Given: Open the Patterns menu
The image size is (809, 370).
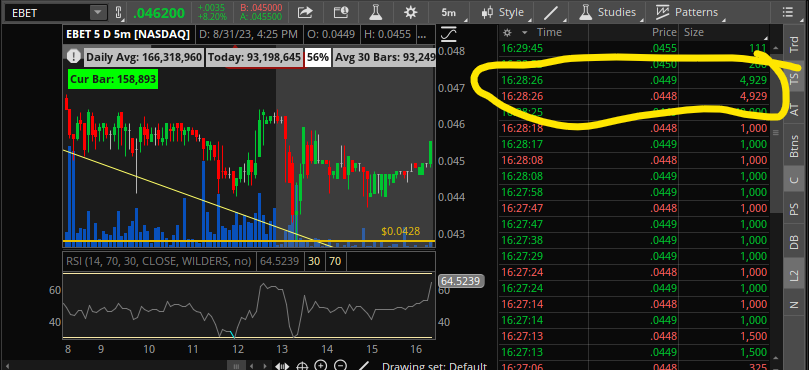Looking at the screenshot, I should click(x=689, y=12).
